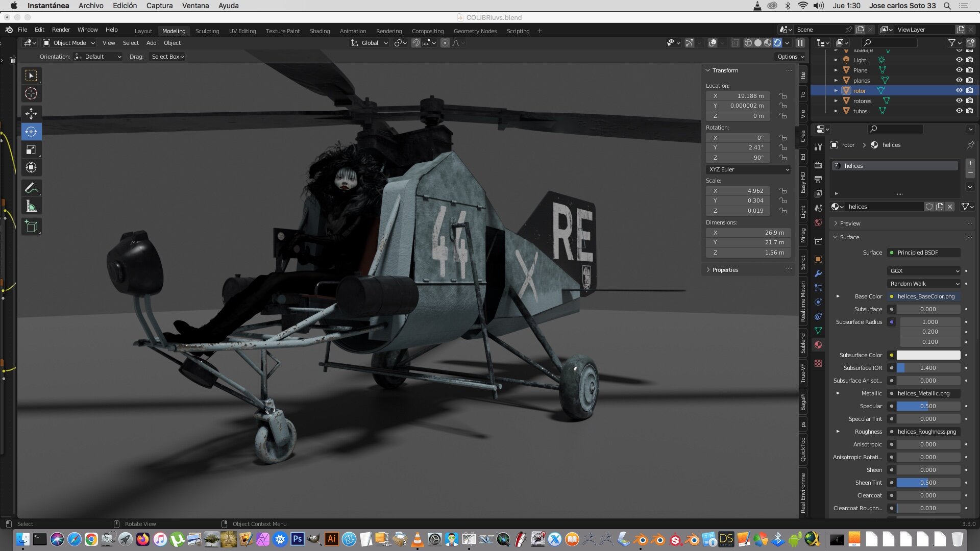This screenshot has height=551, width=980.
Task: Open the Random Walk subsurface dropdown
Action: tap(924, 284)
